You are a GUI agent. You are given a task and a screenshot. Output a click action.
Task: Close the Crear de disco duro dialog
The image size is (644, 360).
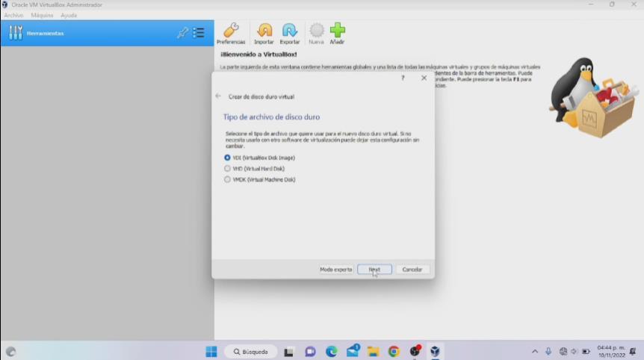pos(424,78)
